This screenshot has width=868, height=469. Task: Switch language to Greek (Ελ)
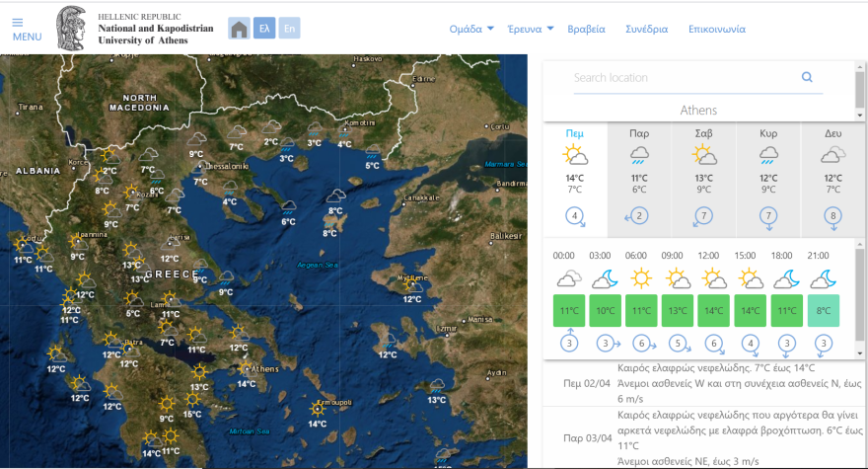click(x=263, y=29)
